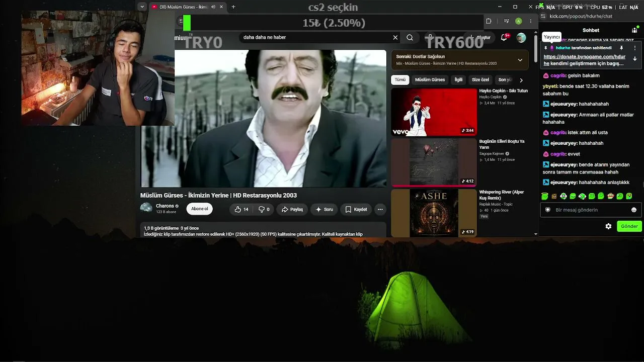This screenshot has height=362, width=644.
Task: Select the Müslüm Gürses filter chip
Action: pos(430,79)
